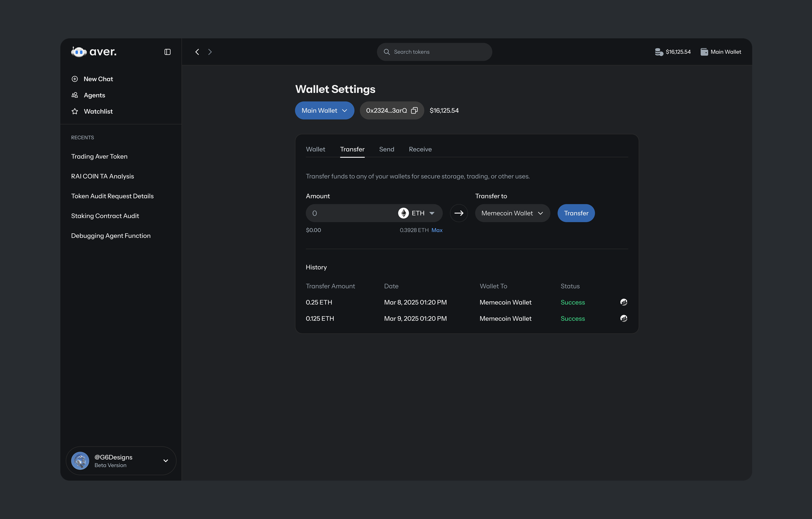Image resolution: width=812 pixels, height=519 pixels.
Task: Click the Status column header
Action: [570, 286]
